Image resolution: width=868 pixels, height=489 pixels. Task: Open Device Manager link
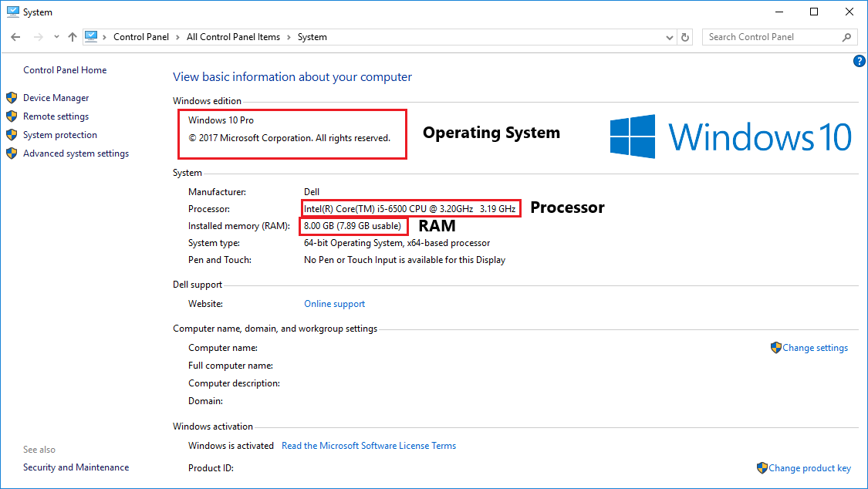(56, 98)
